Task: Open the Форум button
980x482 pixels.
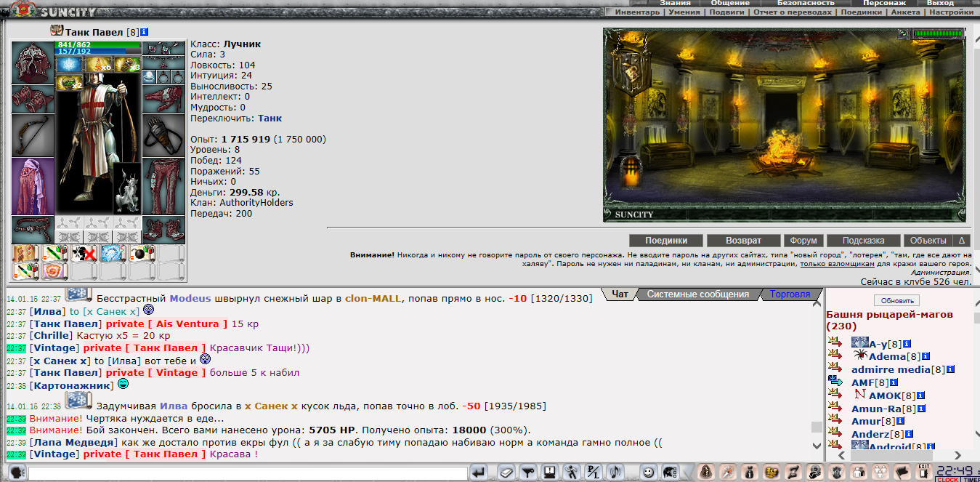Action: (x=803, y=241)
